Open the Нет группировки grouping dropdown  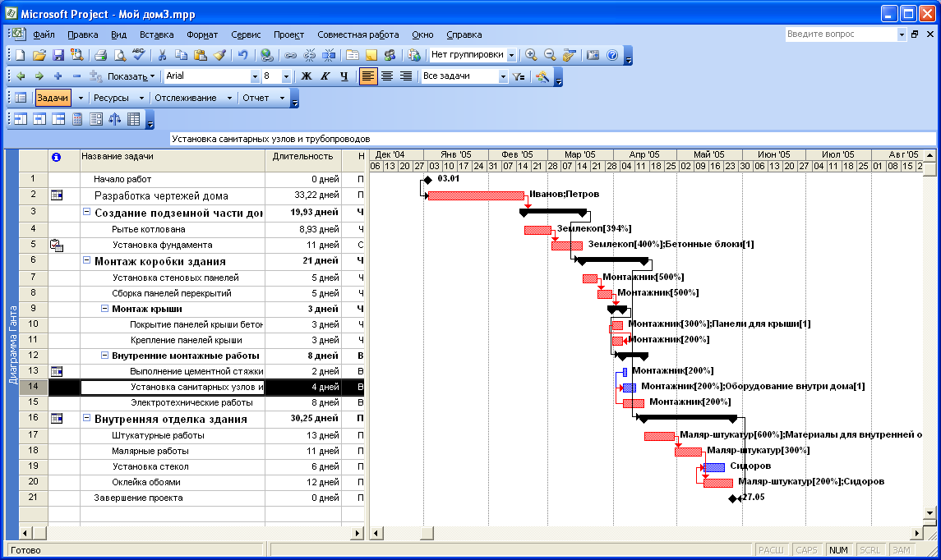coord(511,55)
